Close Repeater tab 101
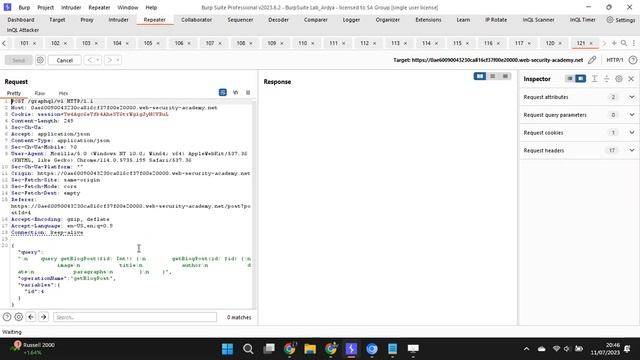The width and height of the screenshot is (640, 360). (x=34, y=43)
